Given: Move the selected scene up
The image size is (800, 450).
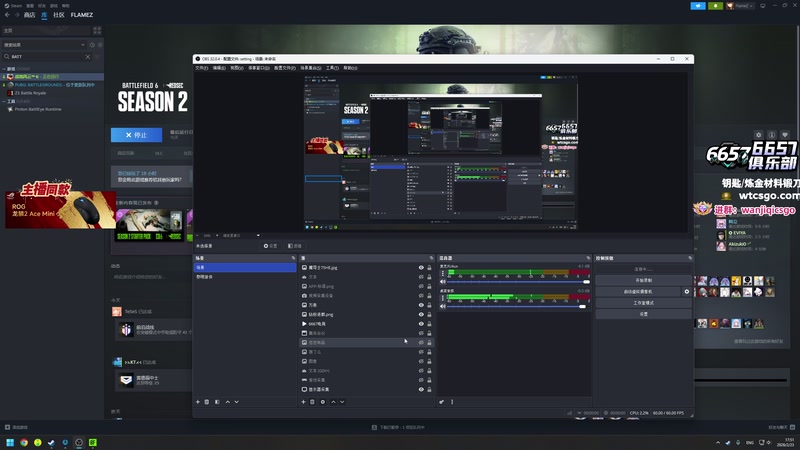Looking at the screenshot, I should (228, 402).
